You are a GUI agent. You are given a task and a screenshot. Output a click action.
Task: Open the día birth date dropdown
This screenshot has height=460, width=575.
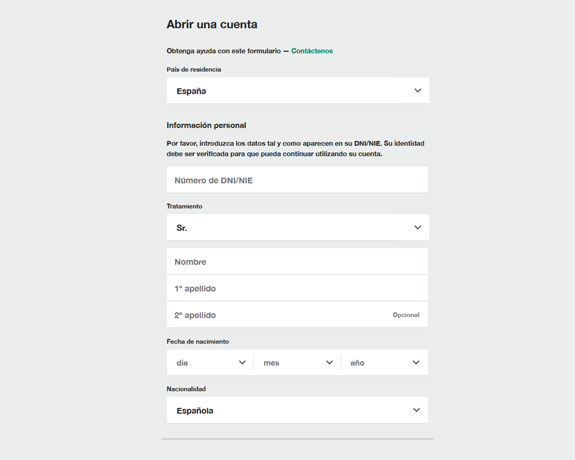coord(210,362)
